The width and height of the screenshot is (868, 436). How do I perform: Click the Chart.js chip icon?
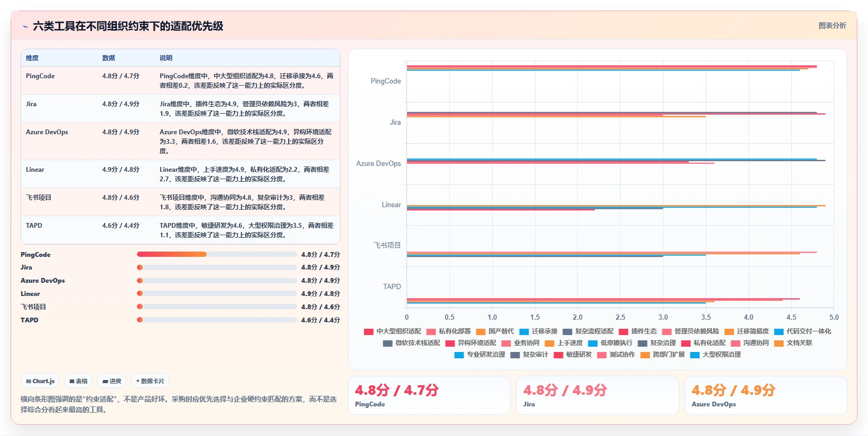[29, 381]
